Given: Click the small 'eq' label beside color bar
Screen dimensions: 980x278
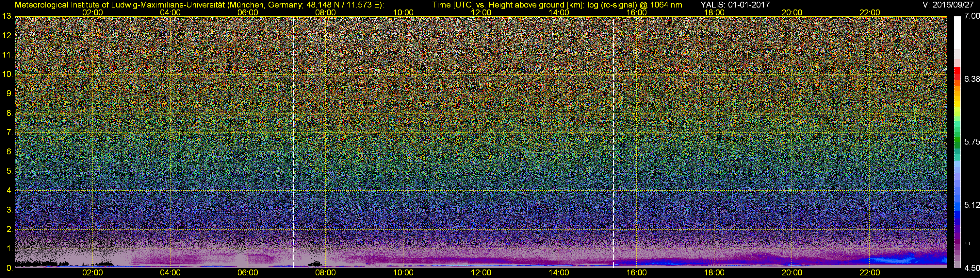Looking at the screenshot, I should pos(968,243).
